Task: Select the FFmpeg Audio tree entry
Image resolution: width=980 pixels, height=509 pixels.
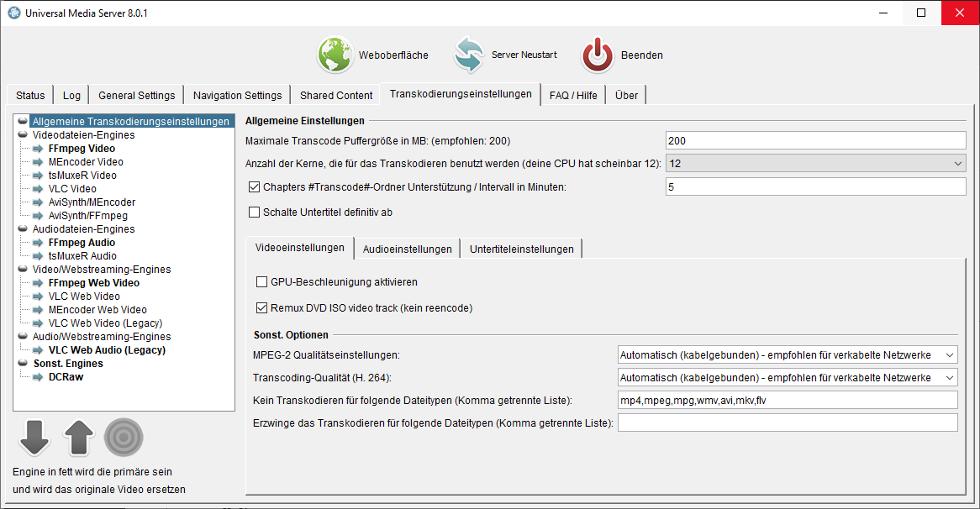Action: 82,243
